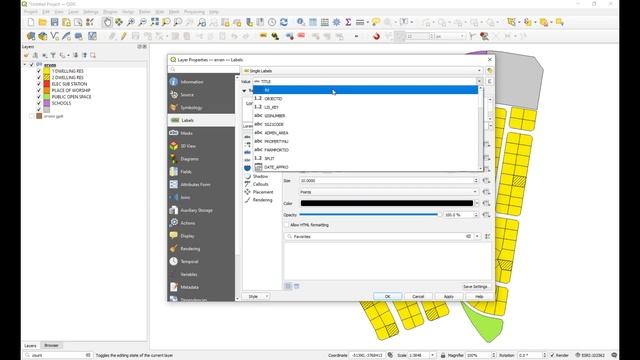Click the Enable Snapping magnet icon
This screenshot has height=360, width=640.
coord(376,36)
